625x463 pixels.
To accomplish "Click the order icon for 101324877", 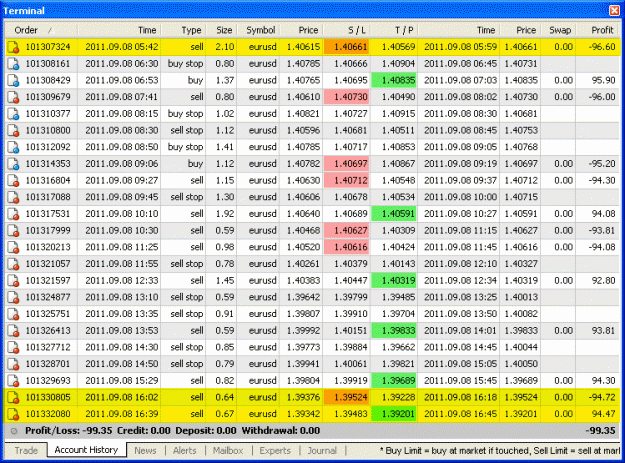I will coord(13,297).
